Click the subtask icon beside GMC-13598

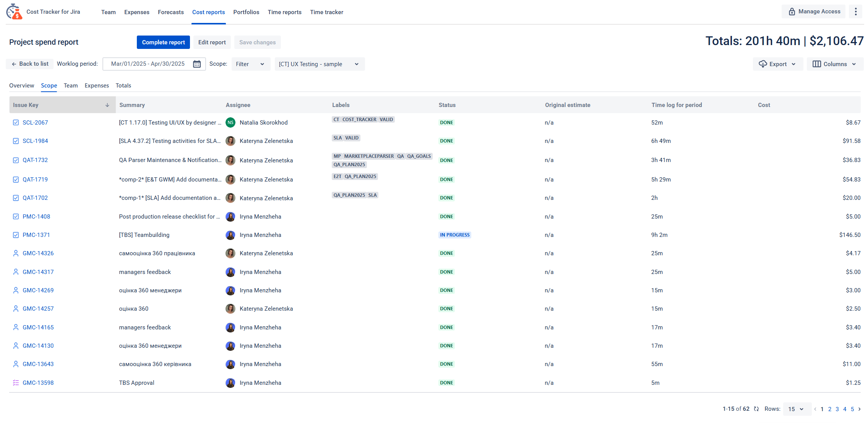[x=16, y=383]
